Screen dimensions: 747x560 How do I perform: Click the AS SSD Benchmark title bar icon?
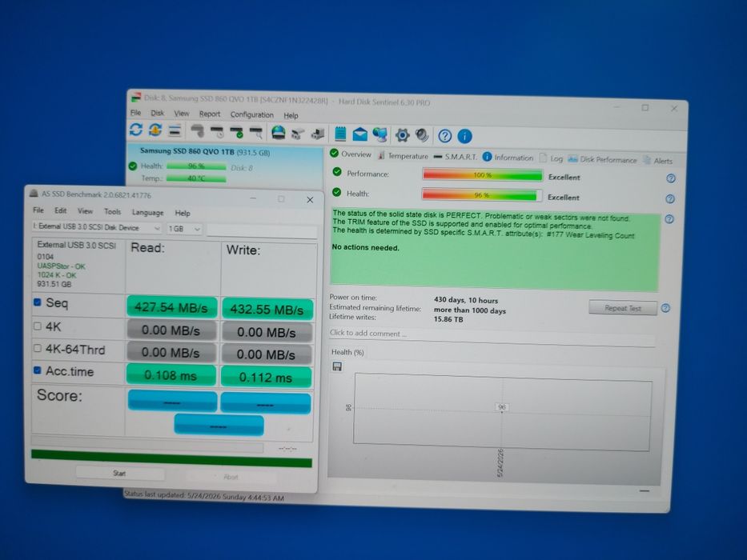34,194
